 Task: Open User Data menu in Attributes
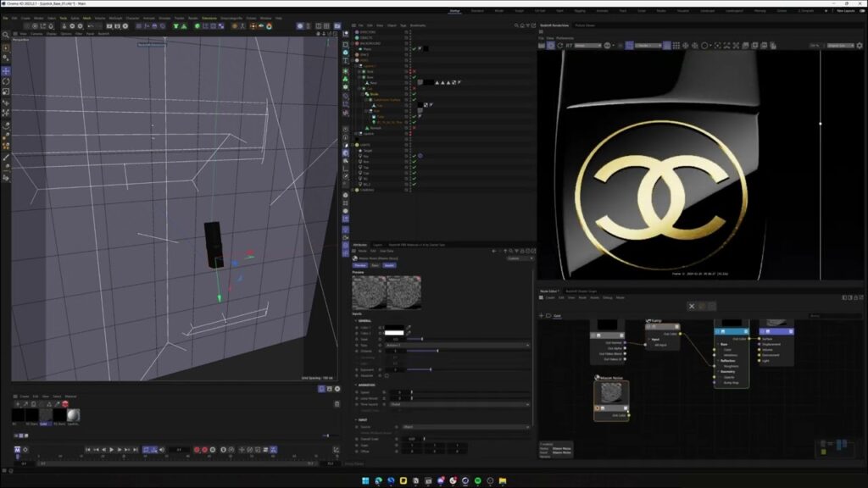(x=387, y=251)
